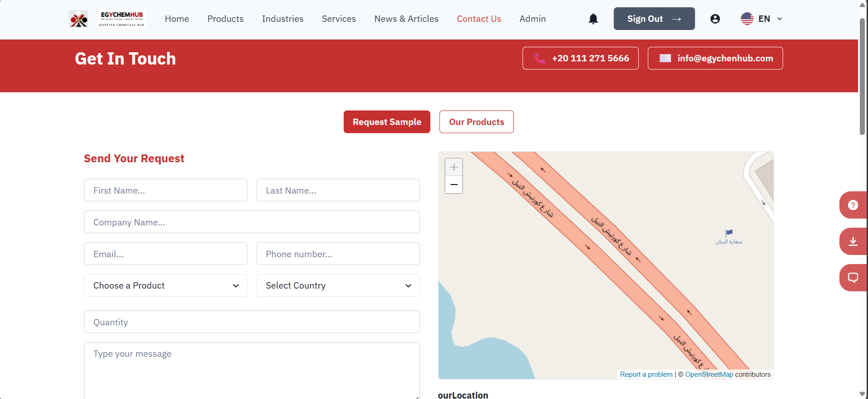Screen dimensions: 868x399
Task: Navigate to the Industries menu item
Action: (x=282, y=19)
